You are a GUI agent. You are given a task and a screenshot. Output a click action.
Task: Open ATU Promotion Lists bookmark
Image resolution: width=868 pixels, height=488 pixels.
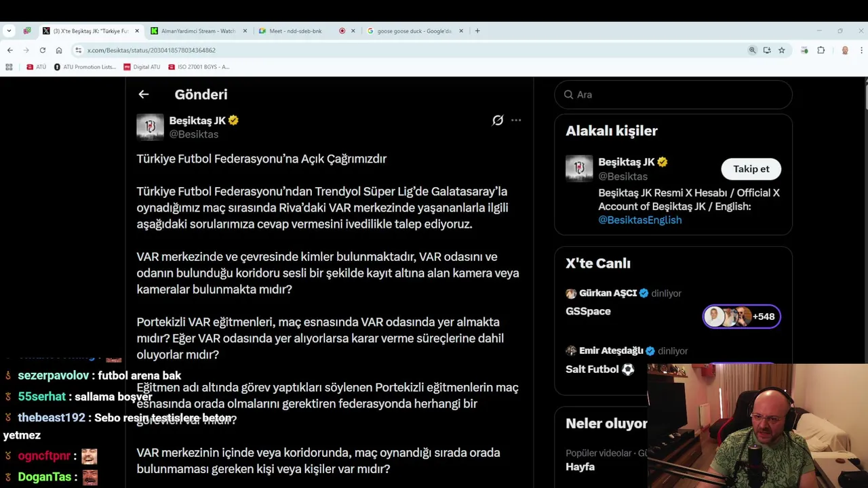click(85, 67)
